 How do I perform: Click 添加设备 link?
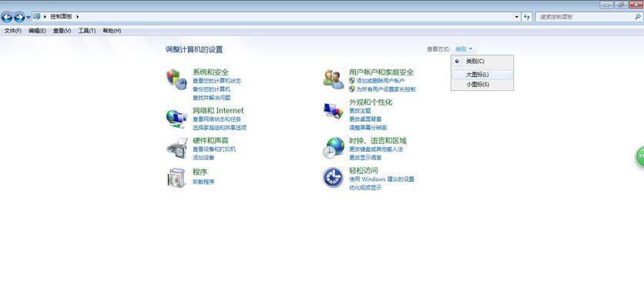tap(203, 158)
